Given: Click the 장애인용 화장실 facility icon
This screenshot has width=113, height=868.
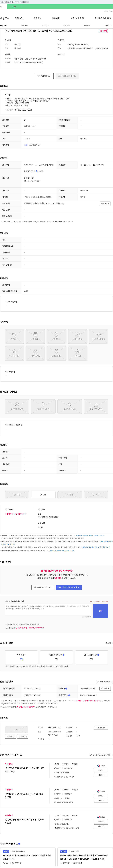Looking at the screenshot, I should point(70,406).
